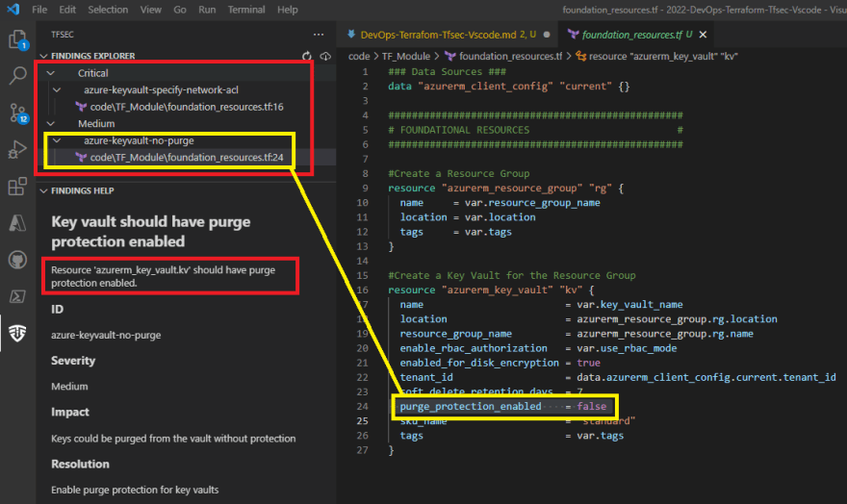
Task: Open the Search view in activity bar
Action: point(17,76)
